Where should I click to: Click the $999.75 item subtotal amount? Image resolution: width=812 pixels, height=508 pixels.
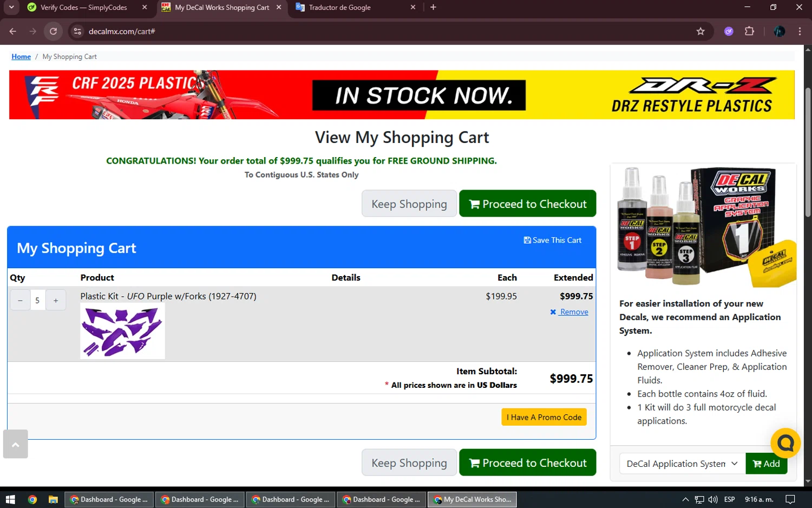571,379
